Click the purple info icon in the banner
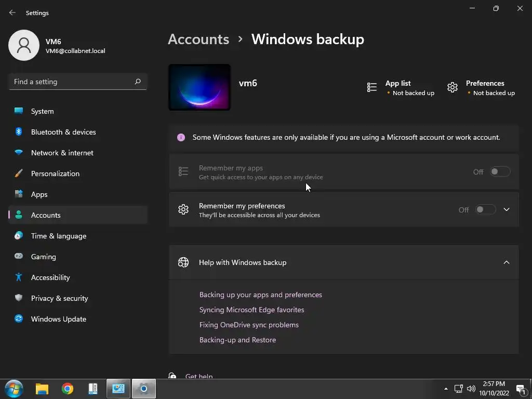 181,137
